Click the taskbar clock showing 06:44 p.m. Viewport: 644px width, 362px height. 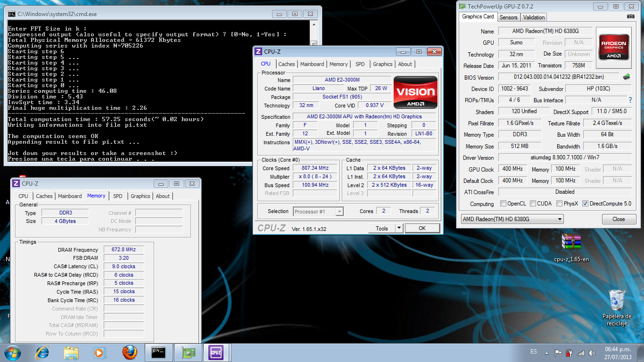coord(617,353)
